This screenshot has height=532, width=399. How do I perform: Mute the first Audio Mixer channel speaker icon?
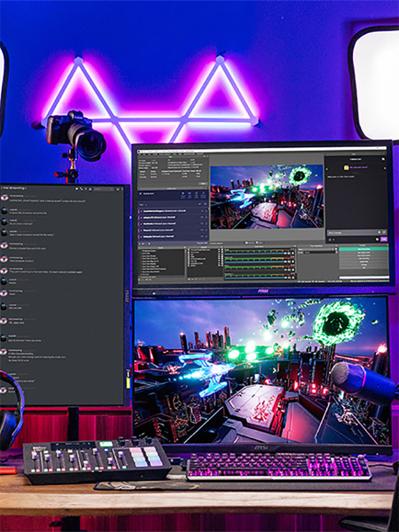pos(289,253)
